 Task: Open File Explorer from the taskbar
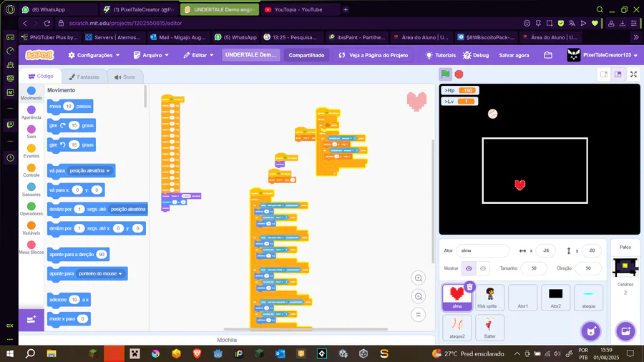pyautogui.click(x=52, y=354)
